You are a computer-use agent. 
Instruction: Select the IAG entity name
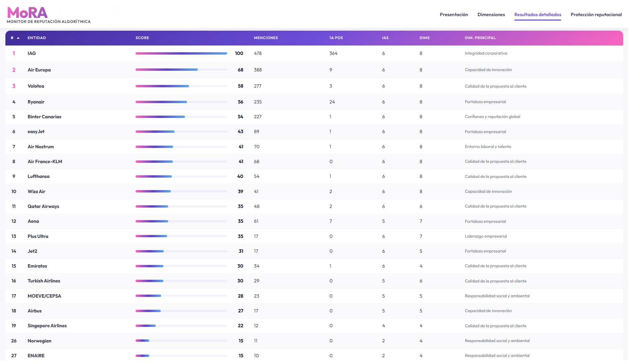pyautogui.click(x=32, y=54)
